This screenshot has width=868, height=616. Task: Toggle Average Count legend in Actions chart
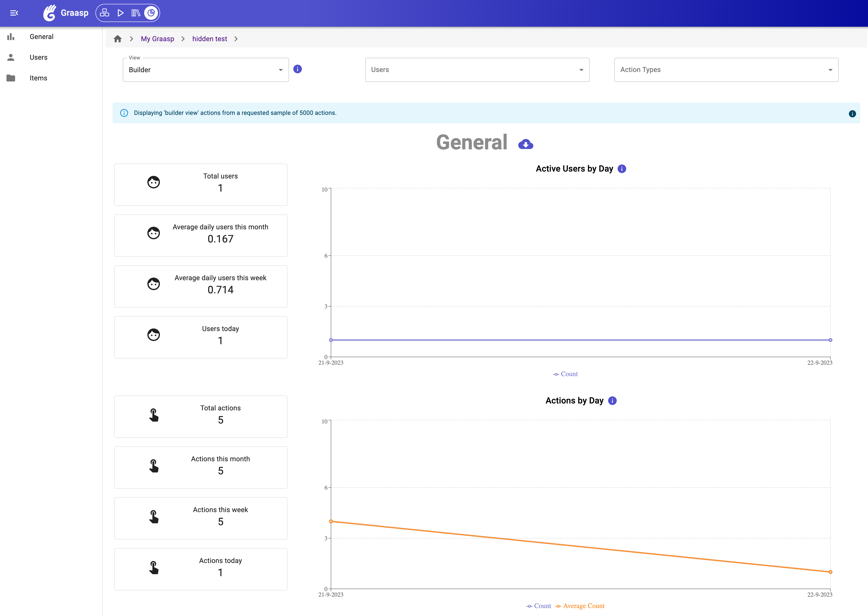pos(580,606)
